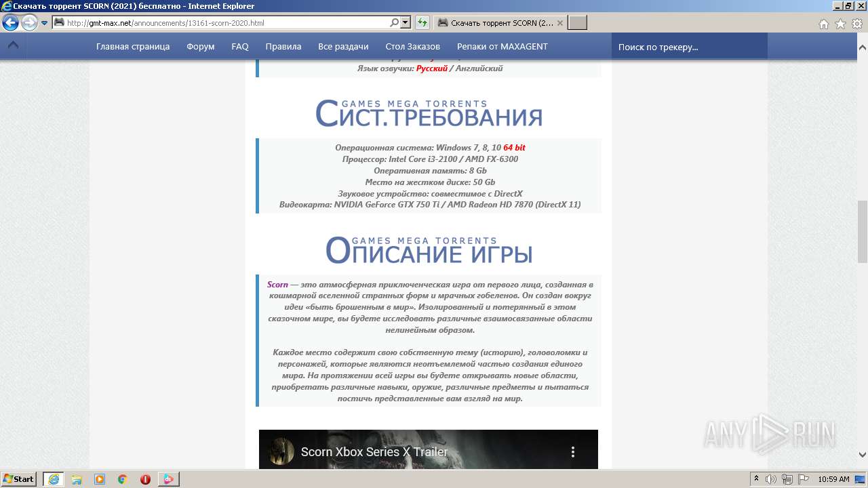This screenshot has height=488, width=868.
Task: Open a new blank tab
Action: coord(577,23)
